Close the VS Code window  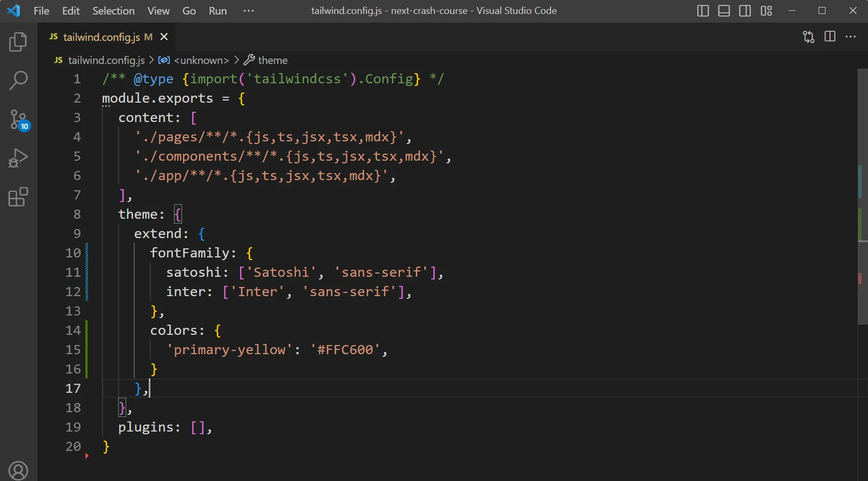coord(853,11)
